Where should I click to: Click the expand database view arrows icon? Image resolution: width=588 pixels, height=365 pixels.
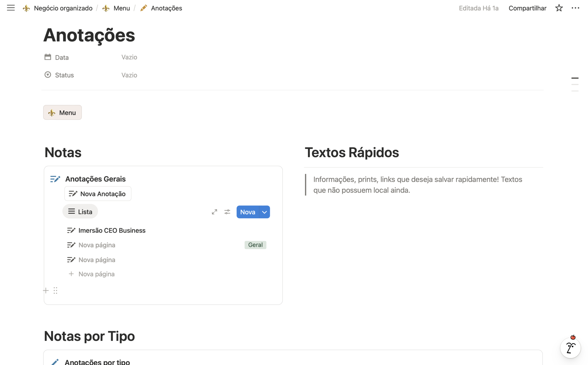pos(215,212)
